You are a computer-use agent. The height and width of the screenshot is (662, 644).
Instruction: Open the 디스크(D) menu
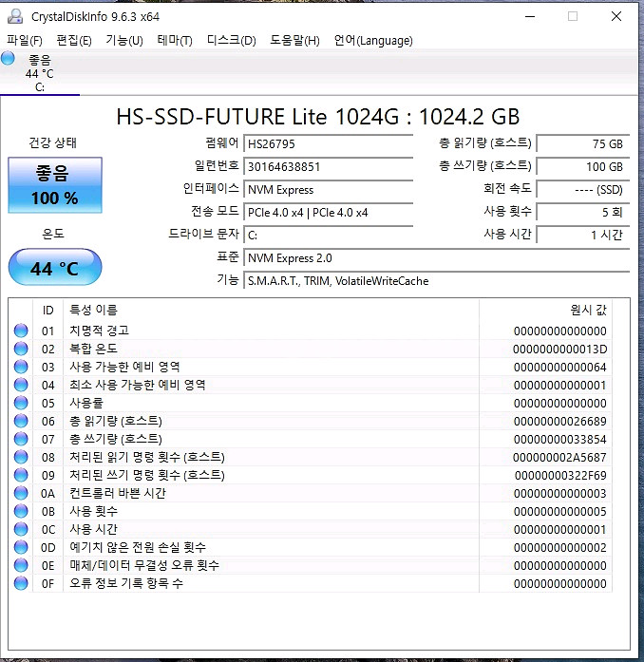(232, 41)
